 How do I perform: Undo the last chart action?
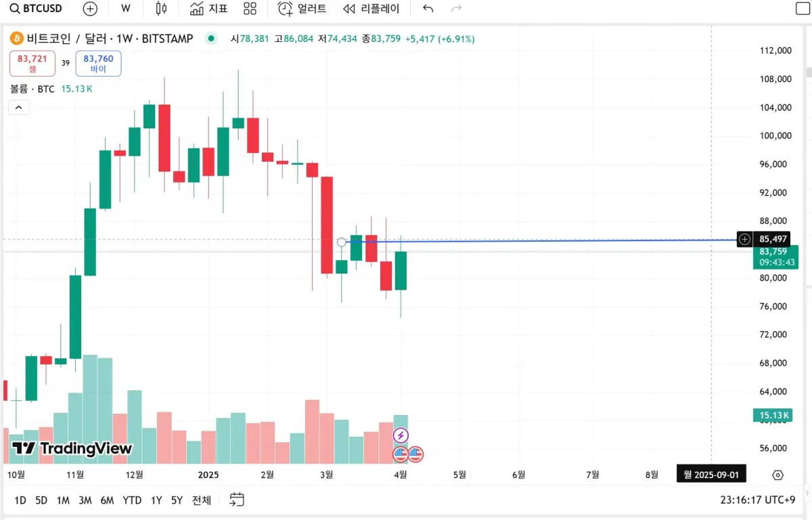pyautogui.click(x=428, y=9)
